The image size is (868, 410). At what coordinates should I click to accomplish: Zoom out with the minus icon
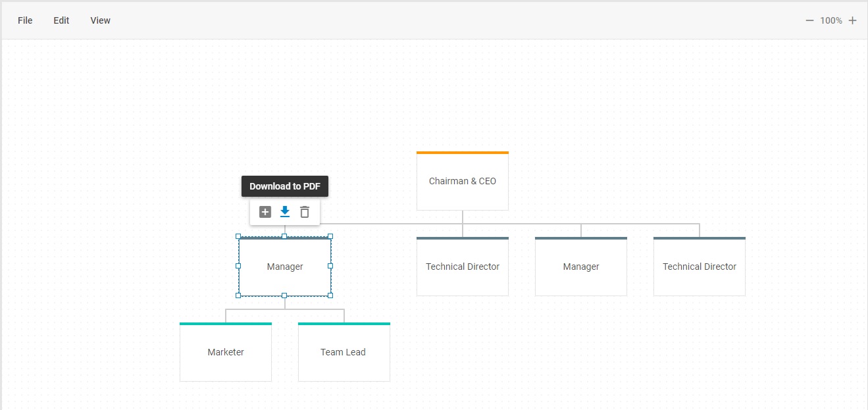tap(809, 20)
